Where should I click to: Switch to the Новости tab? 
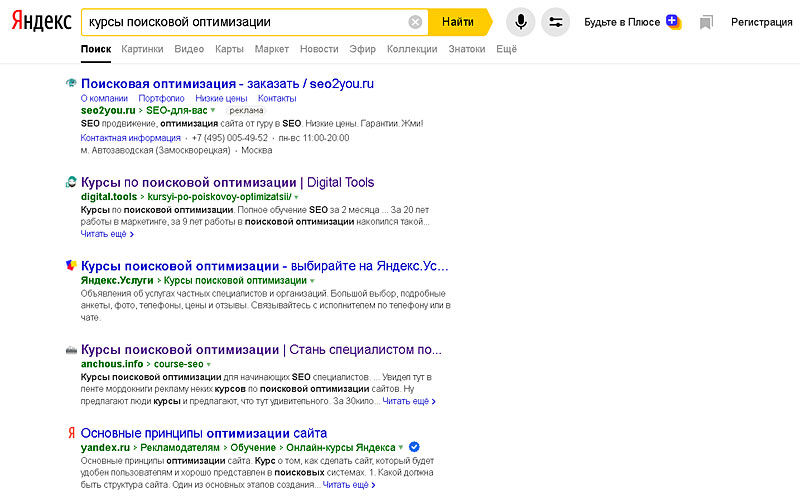(319, 49)
